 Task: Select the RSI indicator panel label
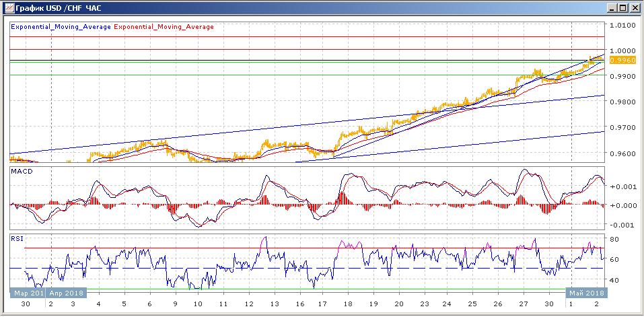[x=17, y=239]
